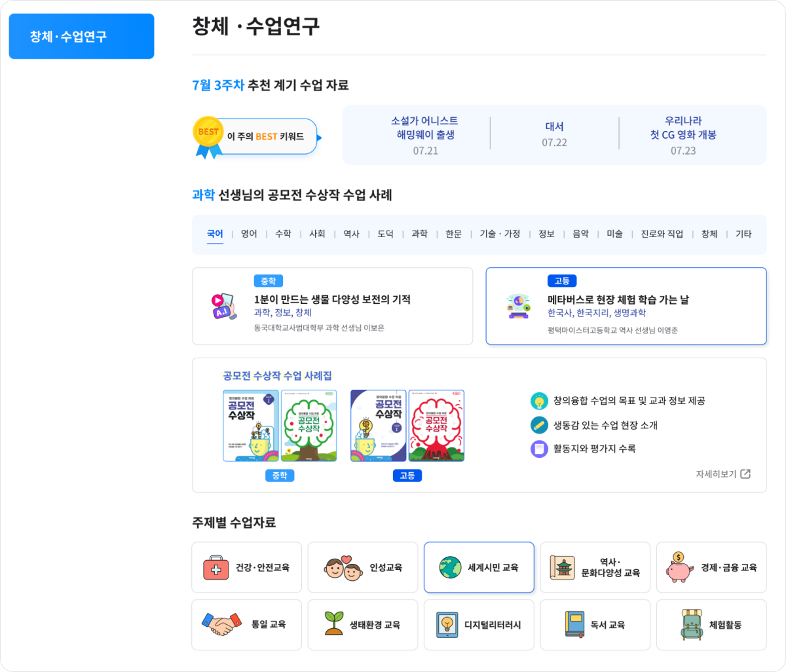This screenshot has height=672, width=786.
Task: Open the first 중학 공모전 수상작 book cover
Action: 251,426
